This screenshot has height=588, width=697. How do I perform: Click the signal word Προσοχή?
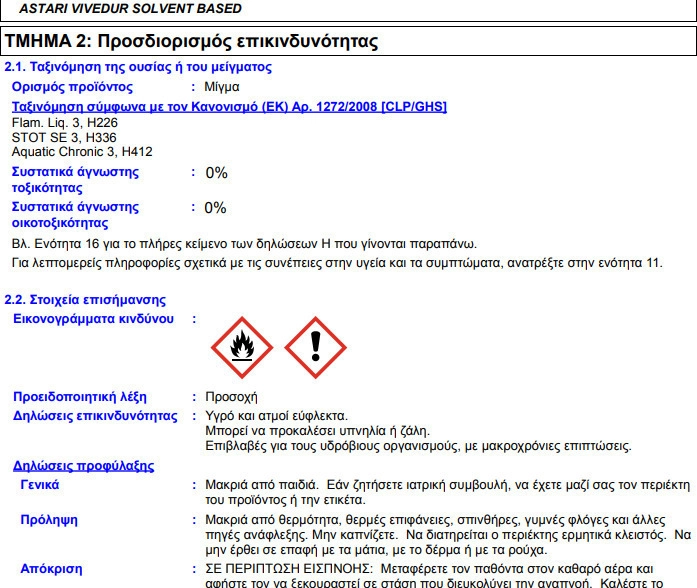tap(231, 396)
